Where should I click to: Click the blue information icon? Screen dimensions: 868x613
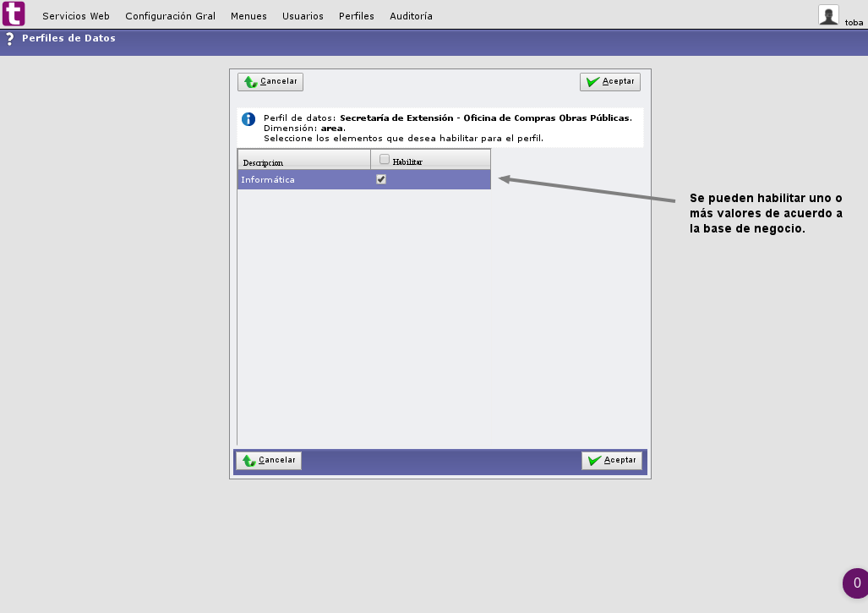click(248, 119)
